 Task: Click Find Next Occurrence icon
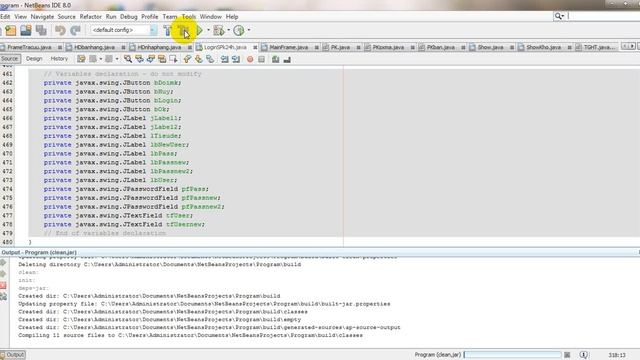coord(151,59)
